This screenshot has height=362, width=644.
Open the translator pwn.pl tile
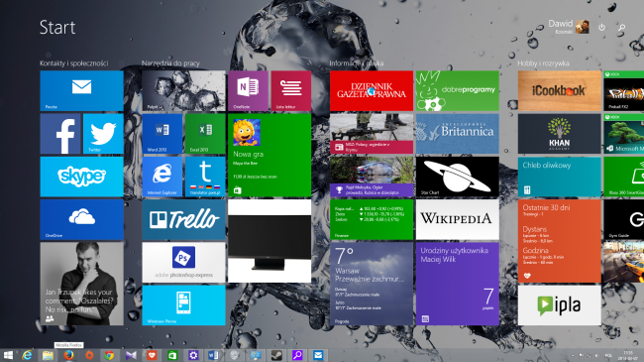point(205,177)
